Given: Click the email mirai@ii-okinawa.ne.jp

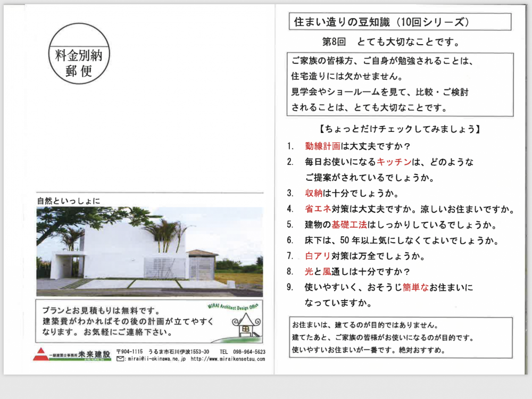Looking at the screenshot, I should click(x=157, y=359).
